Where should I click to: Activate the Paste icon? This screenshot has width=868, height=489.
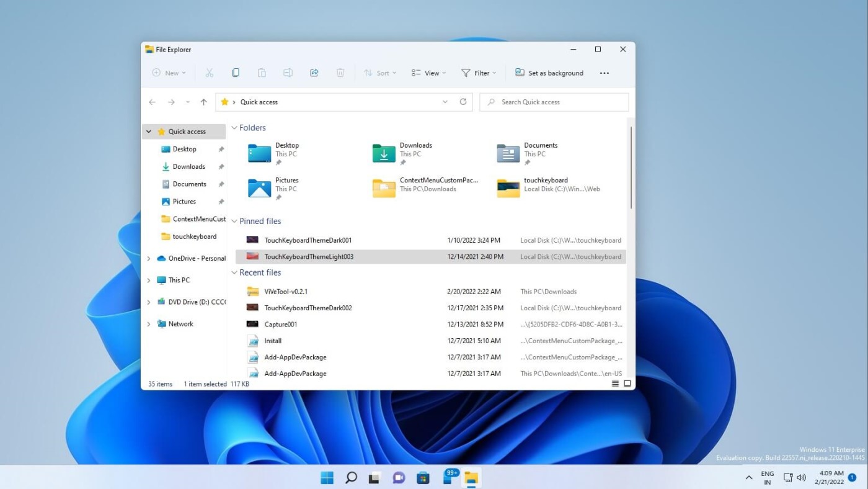262,73
